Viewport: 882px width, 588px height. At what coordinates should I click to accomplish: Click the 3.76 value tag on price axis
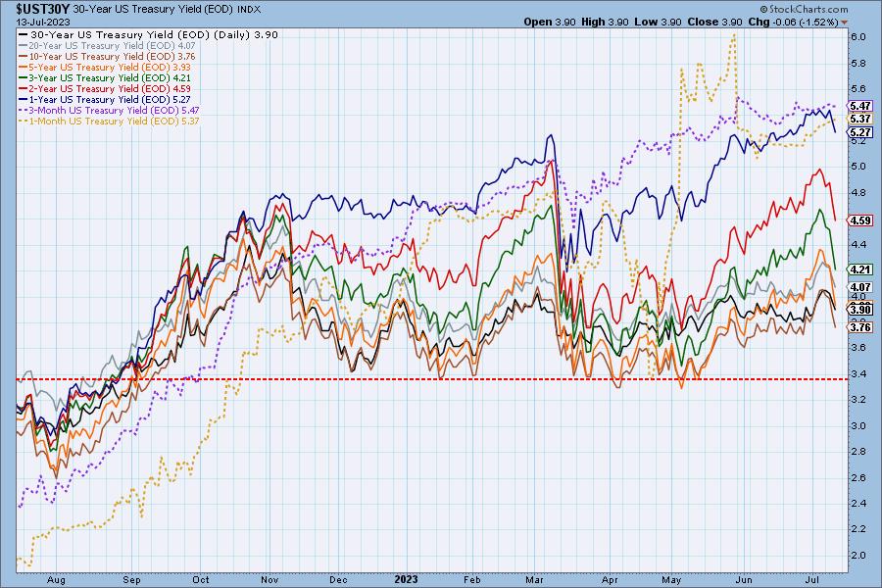[x=860, y=327]
